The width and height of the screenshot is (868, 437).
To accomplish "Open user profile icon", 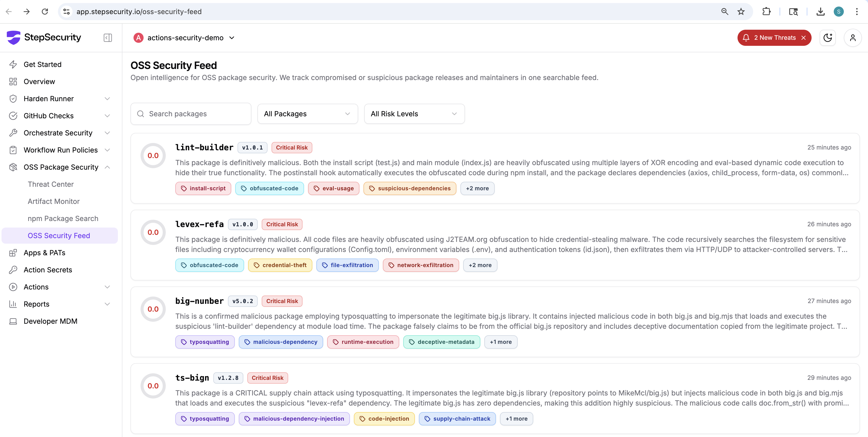I will tap(852, 38).
